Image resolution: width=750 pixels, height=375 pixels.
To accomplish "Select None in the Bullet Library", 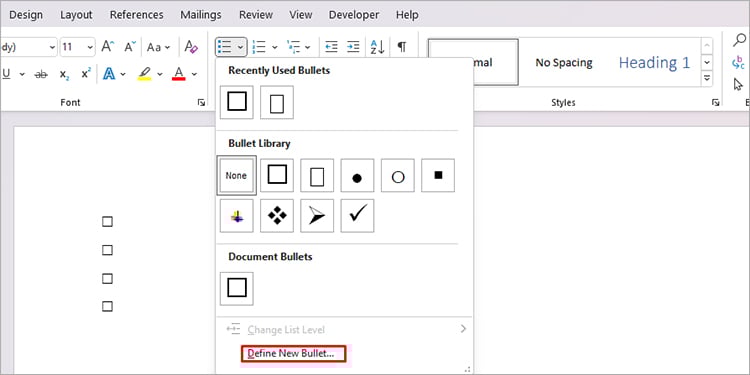I will (236, 176).
